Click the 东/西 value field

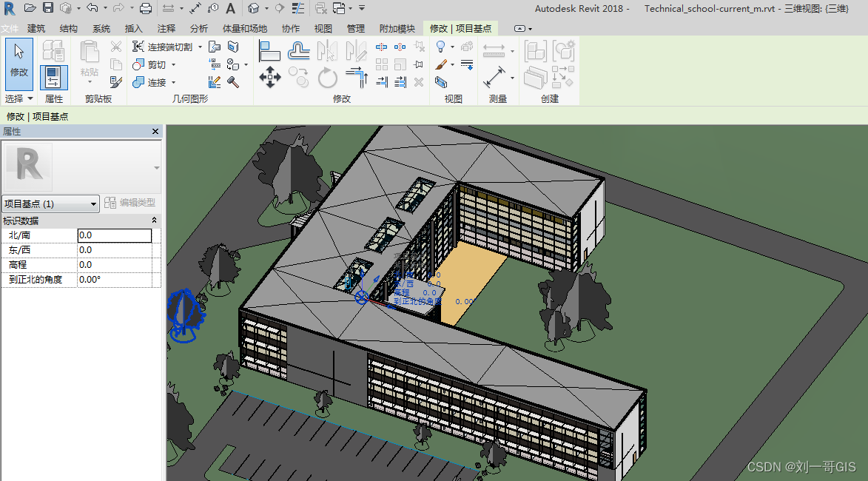pyautogui.click(x=115, y=250)
